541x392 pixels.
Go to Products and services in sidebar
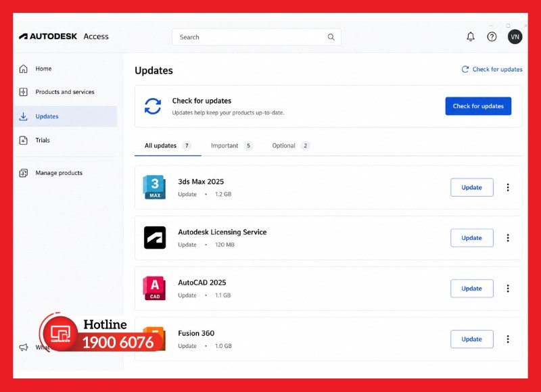65,92
